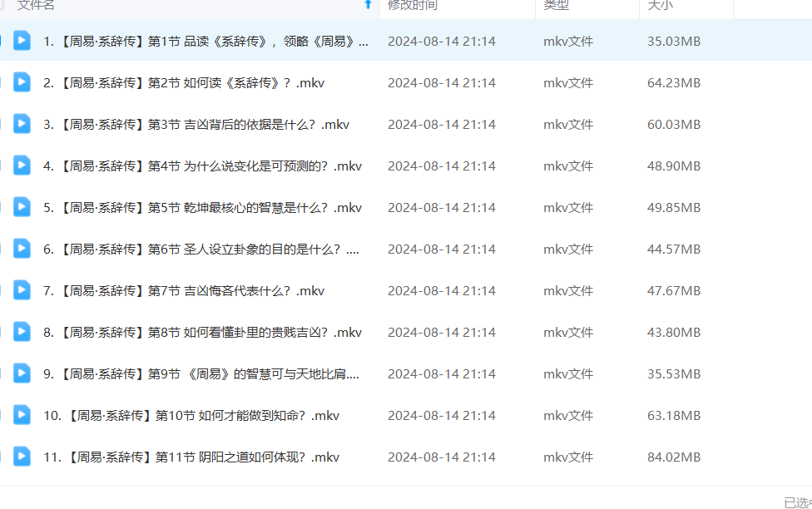The height and width of the screenshot is (509, 812).
Task: Select the file icon of 第11节 阴阳之道如何体现
Action: pyautogui.click(x=22, y=457)
